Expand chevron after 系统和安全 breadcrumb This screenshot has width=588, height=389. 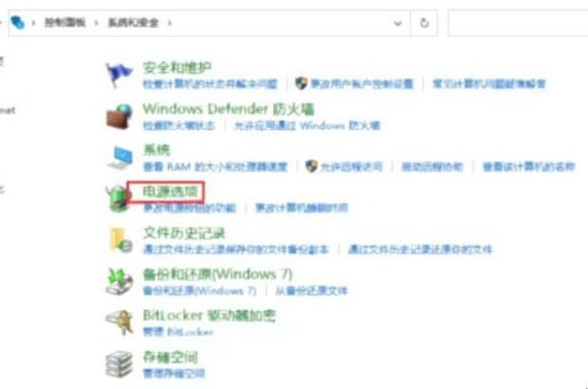click(170, 23)
